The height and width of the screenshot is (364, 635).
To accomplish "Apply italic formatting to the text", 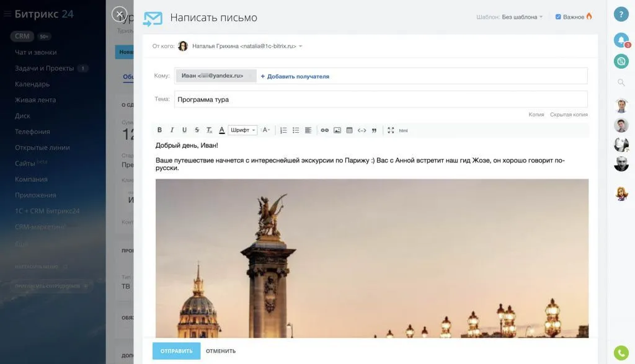I will pyautogui.click(x=172, y=130).
